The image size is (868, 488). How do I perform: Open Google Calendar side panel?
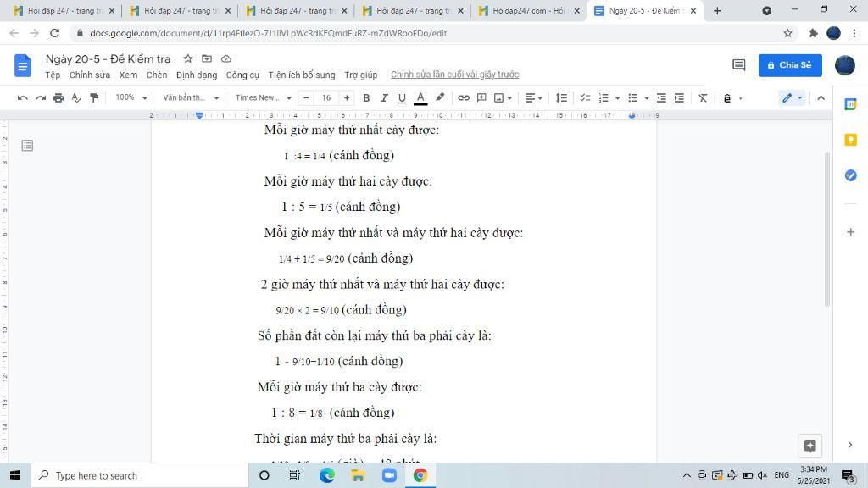pyautogui.click(x=851, y=104)
